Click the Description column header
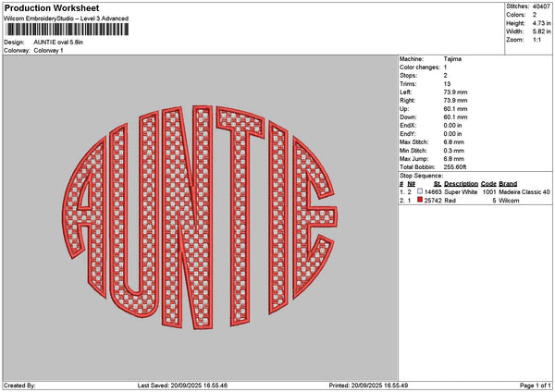 pyautogui.click(x=461, y=184)
